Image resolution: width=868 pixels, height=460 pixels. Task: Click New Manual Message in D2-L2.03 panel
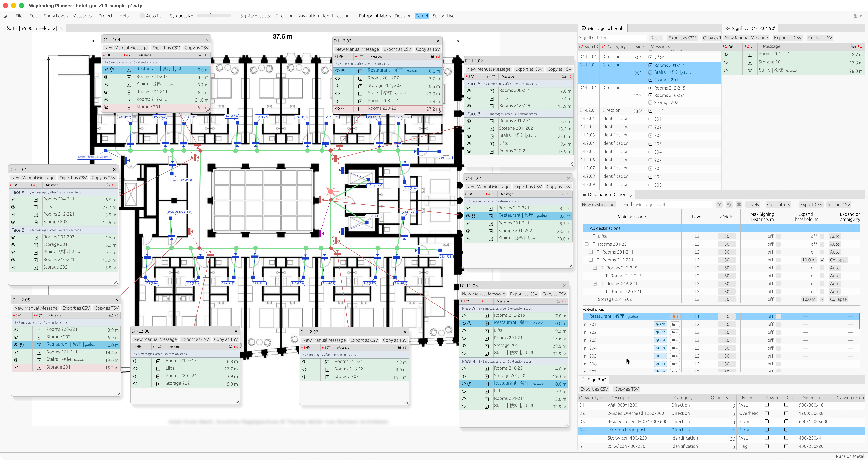coord(484,294)
